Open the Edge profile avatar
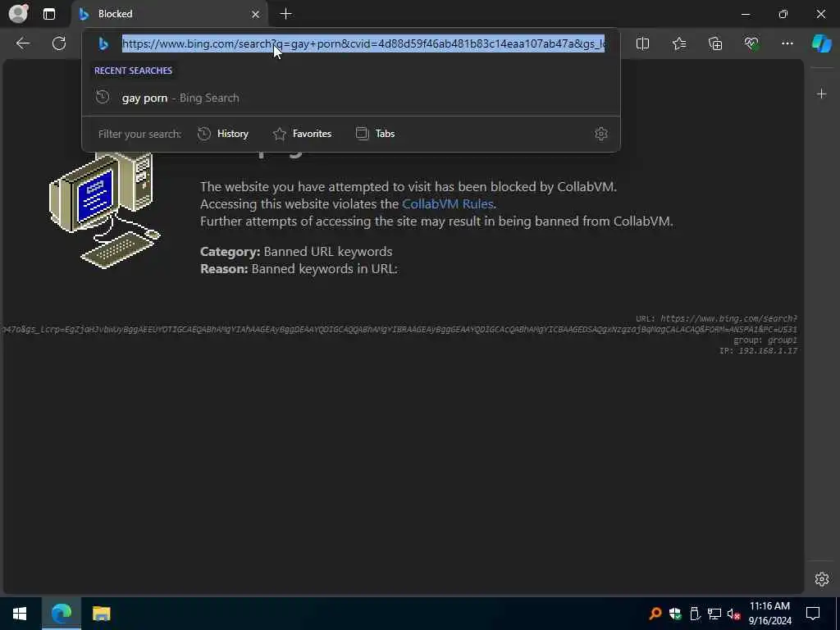 click(x=19, y=14)
